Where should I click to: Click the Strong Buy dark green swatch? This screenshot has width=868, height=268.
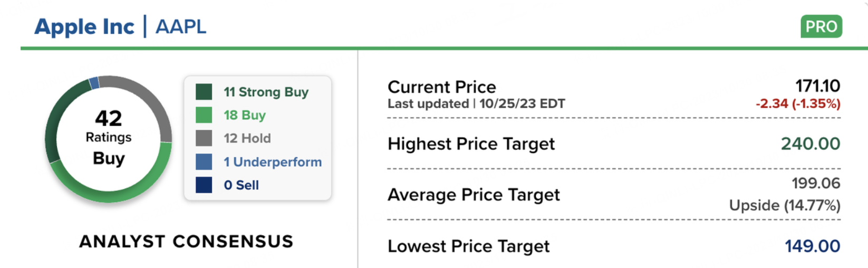tap(204, 92)
